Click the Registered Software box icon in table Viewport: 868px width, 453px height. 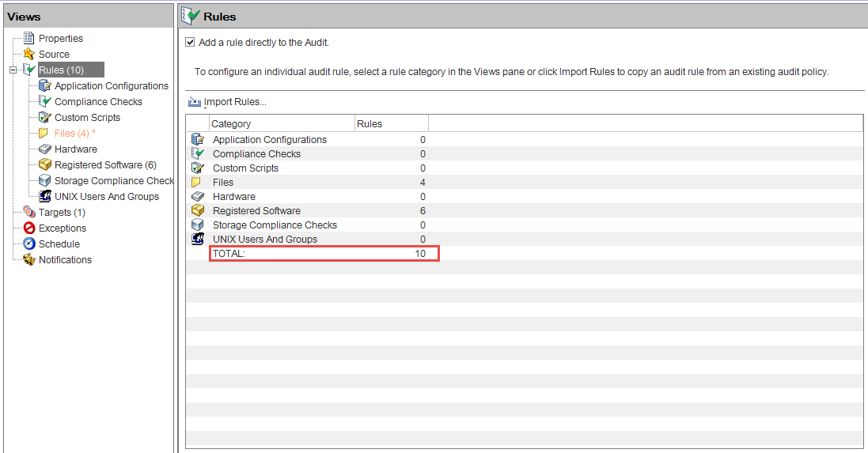198,210
